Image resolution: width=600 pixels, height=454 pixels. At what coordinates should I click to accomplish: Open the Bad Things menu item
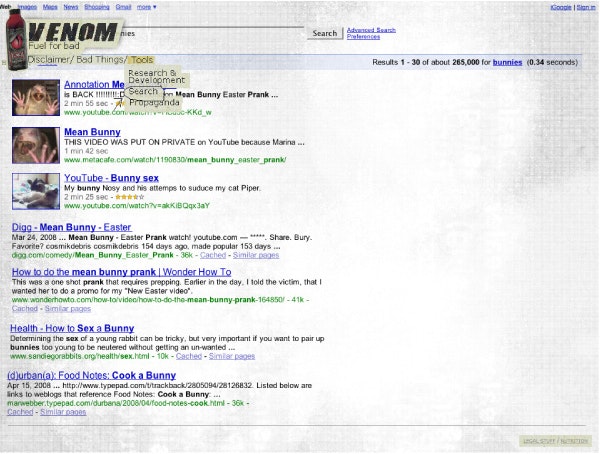click(100, 60)
